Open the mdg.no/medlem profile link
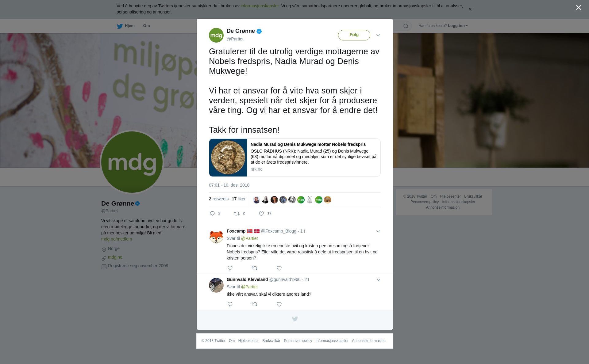Viewport: 589px width, 364px height. [x=117, y=239]
